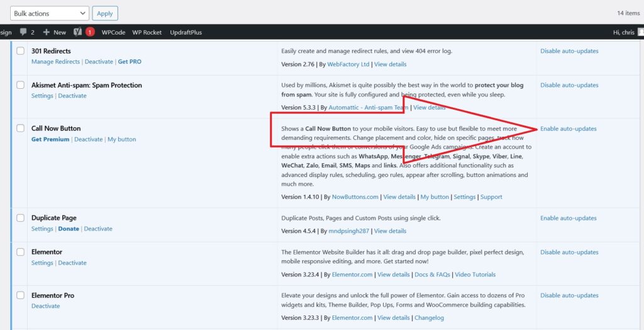This screenshot has height=330, width=644.
Task: Deactivate the Elementor Pro plugin
Action: coord(45,306)
